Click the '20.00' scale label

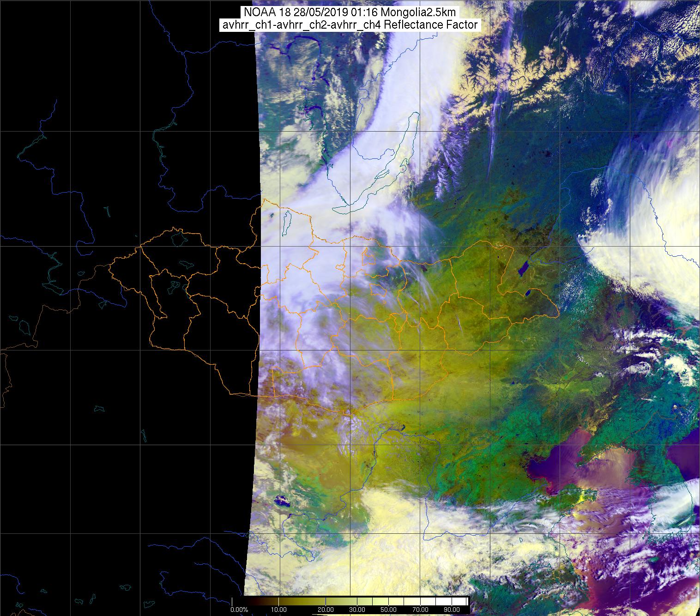click(x=326, y=610)
